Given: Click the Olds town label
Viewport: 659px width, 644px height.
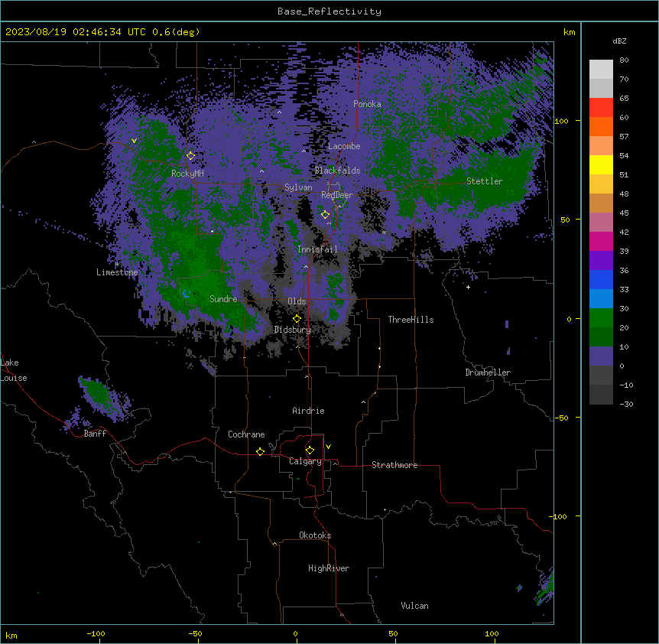Looking at the screenshot, I should (x=297, y=301).
